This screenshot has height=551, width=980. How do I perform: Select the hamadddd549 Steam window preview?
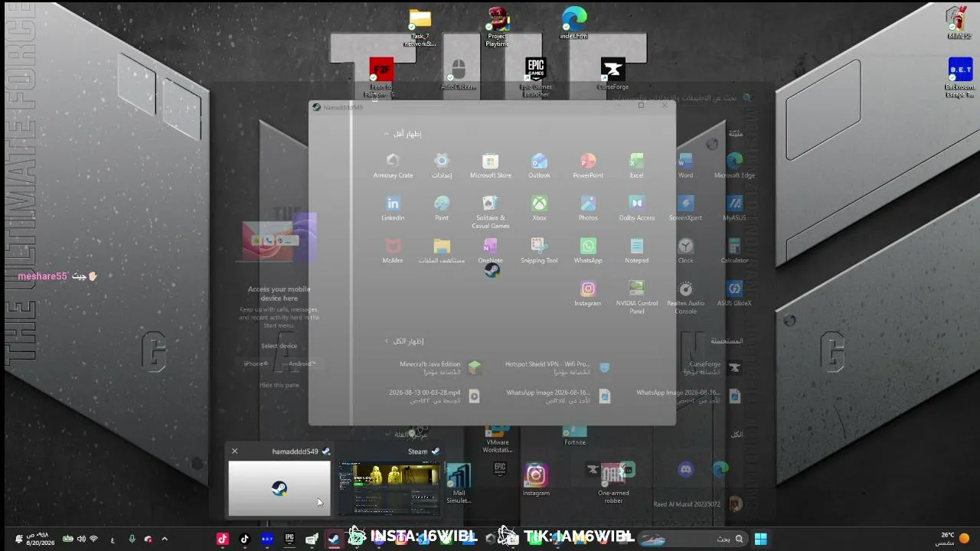pyautogui.click(x=279, y=488)
